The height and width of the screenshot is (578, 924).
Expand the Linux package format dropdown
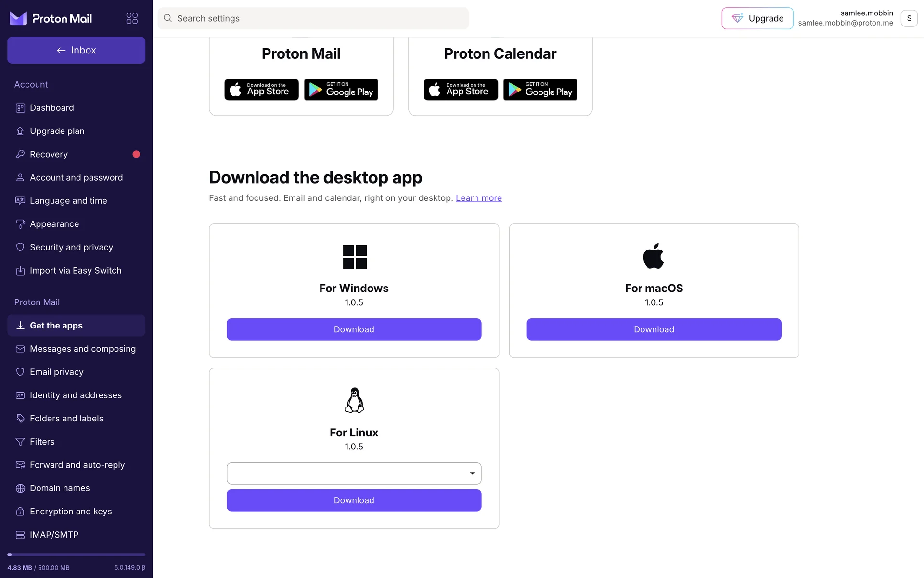click(354, 473)
